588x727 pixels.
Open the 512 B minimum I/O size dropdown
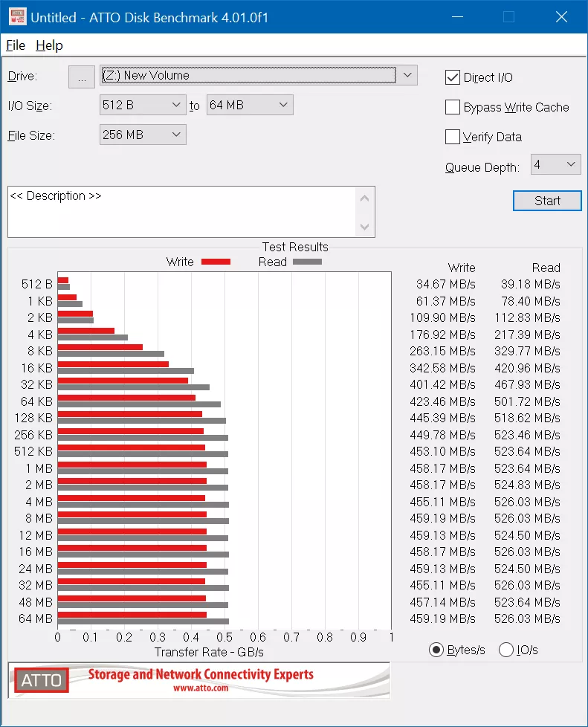pyautogui.click(x=143, y=105)
